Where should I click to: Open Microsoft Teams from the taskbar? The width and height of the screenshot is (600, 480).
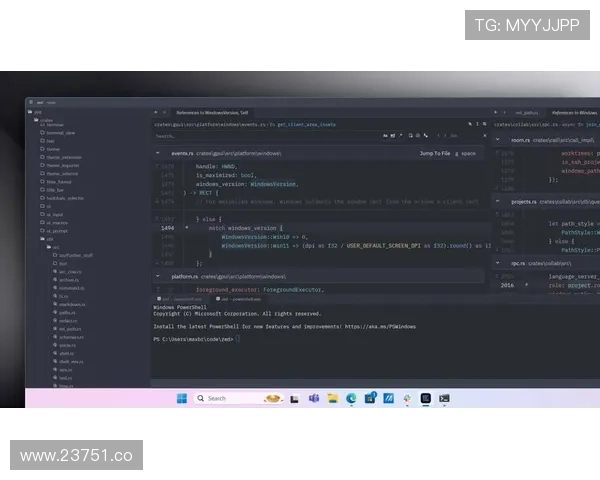tap(315, 398)
